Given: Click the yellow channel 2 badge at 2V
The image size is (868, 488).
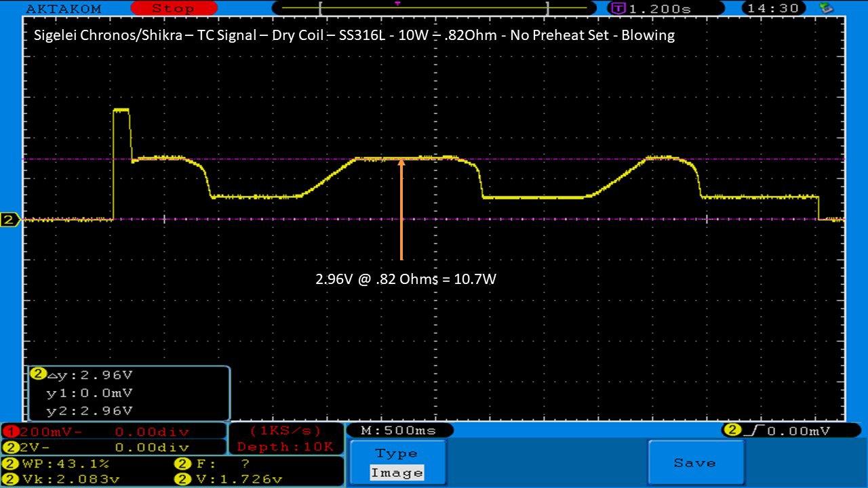Looking at the screenshot, I should click(x=9, y=447).
